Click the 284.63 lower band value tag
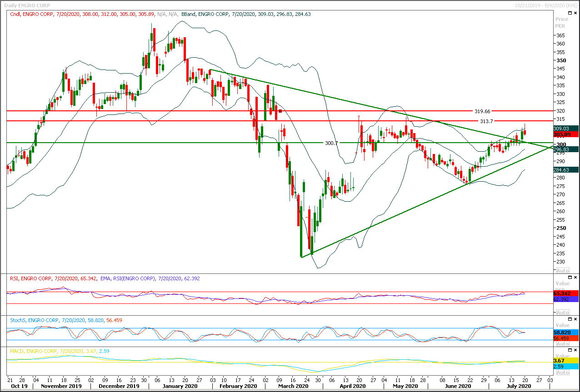 (566, 169)
